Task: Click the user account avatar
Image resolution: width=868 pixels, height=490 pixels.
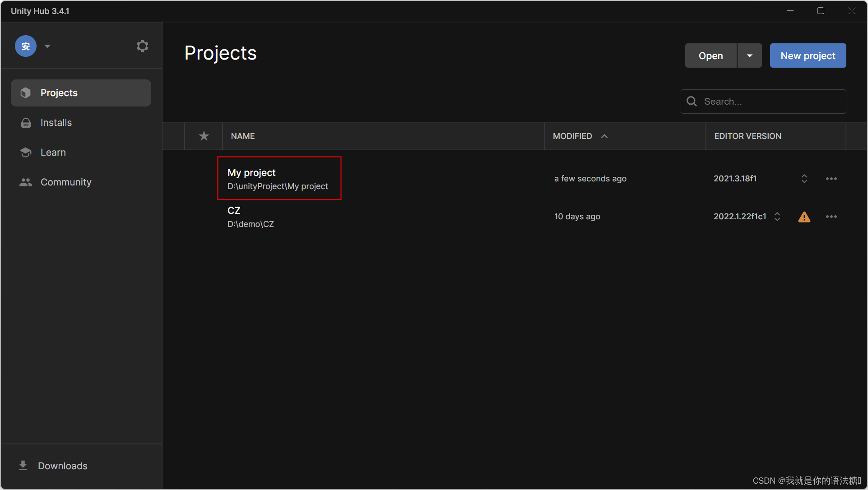Action: 26,46
